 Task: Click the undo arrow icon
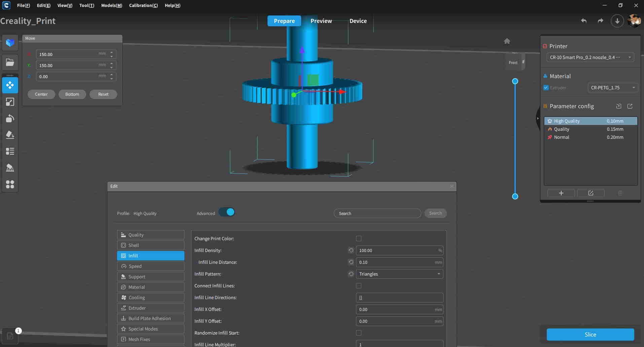pyautogui.click(x=584, y=21)
